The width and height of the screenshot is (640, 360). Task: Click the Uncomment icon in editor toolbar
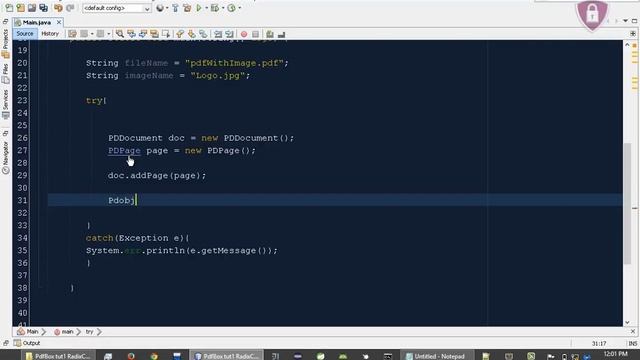pos(281,34)
